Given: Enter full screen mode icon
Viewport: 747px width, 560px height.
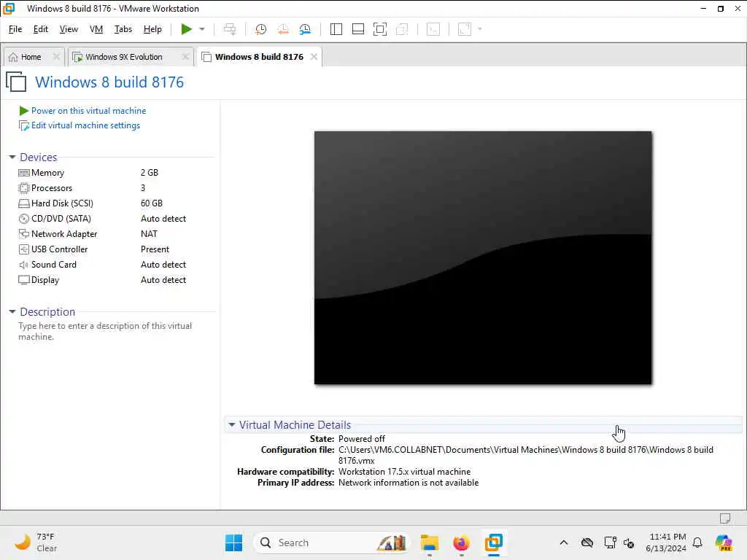Looking at the screenshot, I should pyautogui.click(x=379, y=29).
